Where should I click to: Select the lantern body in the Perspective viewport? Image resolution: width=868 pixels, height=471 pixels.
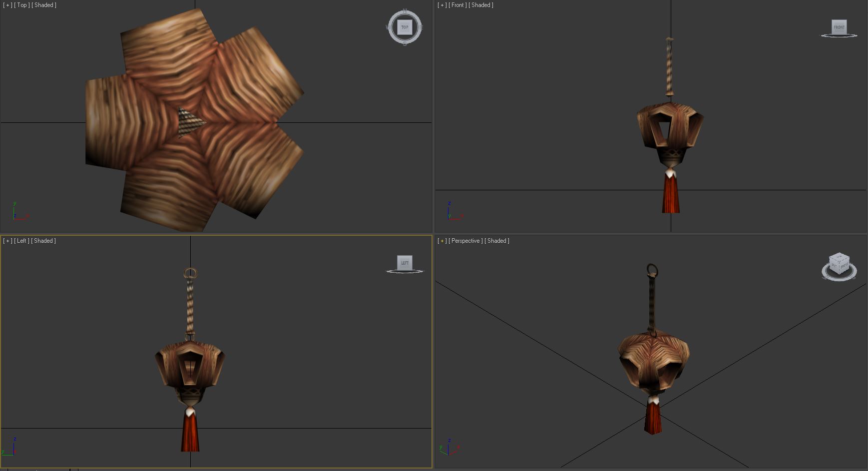tap(654, 362)
